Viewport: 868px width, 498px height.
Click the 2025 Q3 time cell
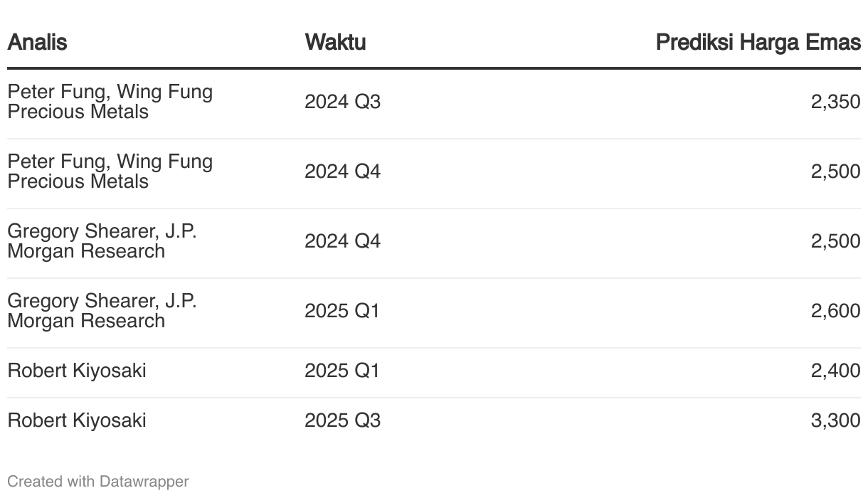click(343, 420)
